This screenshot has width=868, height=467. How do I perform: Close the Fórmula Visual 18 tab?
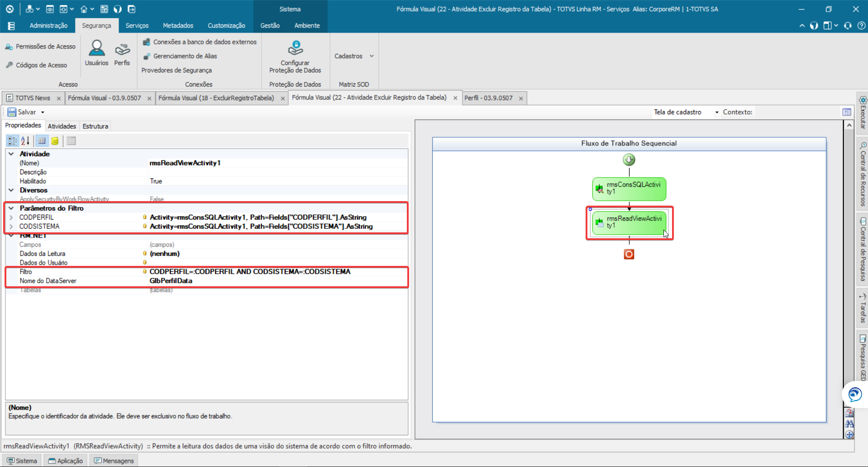(283, 98)
